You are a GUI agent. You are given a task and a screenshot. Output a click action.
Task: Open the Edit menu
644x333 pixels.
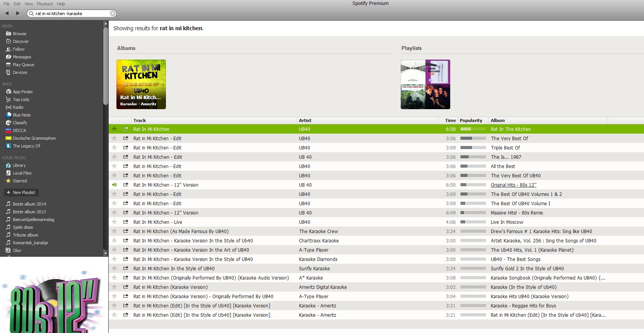17,4
